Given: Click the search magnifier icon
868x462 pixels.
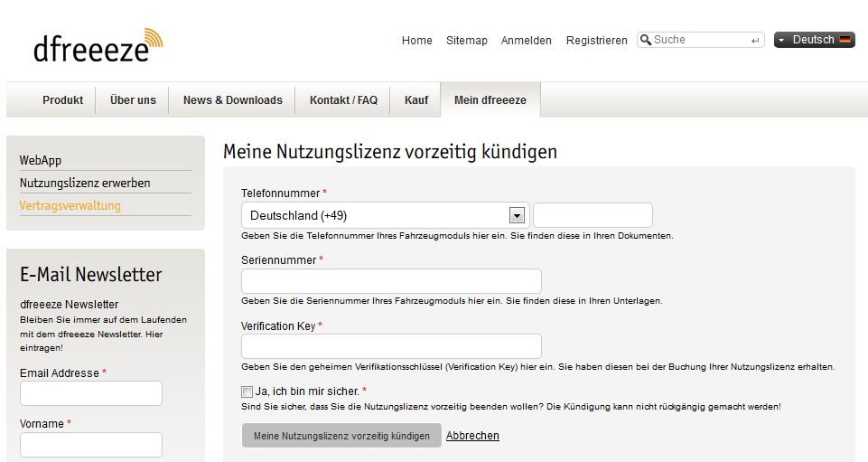Looking at the screenshot, I should 646,40.
